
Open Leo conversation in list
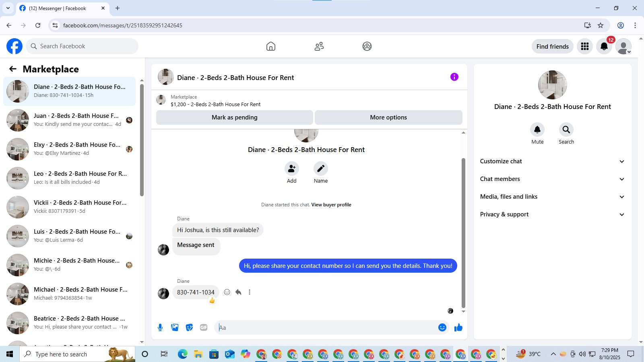69,178
